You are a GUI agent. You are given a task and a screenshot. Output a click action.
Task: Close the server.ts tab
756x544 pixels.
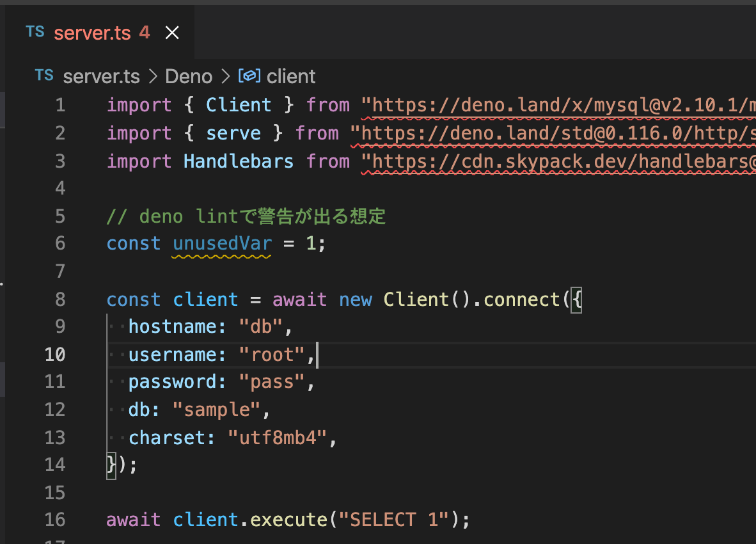(172, 33)
